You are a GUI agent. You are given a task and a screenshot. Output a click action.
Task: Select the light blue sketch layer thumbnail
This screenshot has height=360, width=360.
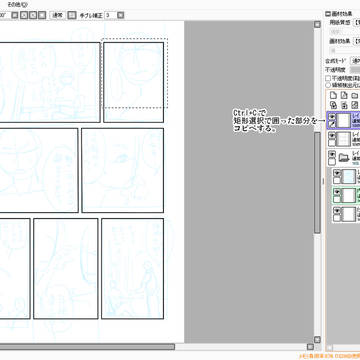[349, 177]
